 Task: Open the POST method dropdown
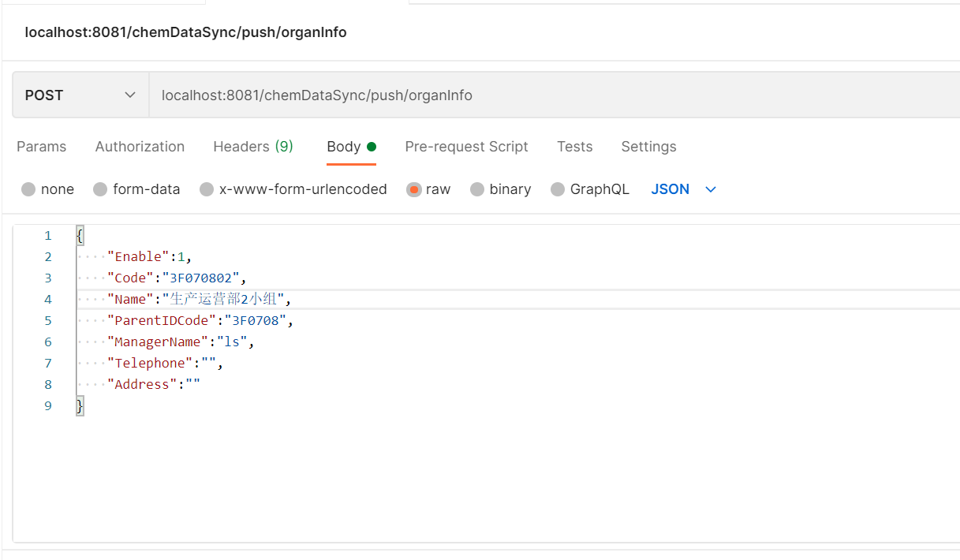coord(79,94)
